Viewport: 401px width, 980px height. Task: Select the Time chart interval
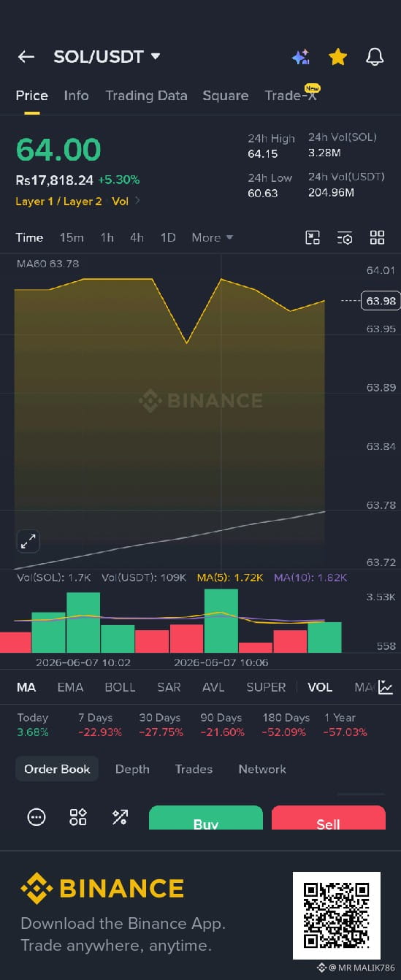[30, 237]
